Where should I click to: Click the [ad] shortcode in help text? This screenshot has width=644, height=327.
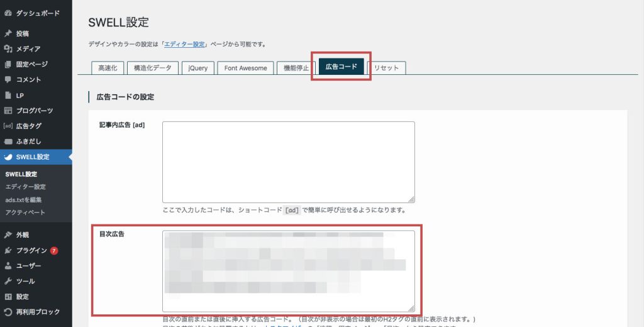(292, 211)
